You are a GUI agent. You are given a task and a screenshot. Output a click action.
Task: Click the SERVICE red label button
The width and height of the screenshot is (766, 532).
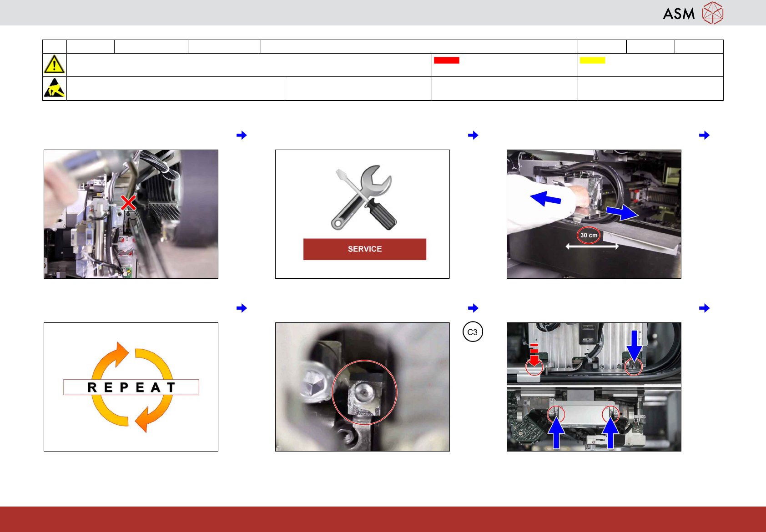365,249
